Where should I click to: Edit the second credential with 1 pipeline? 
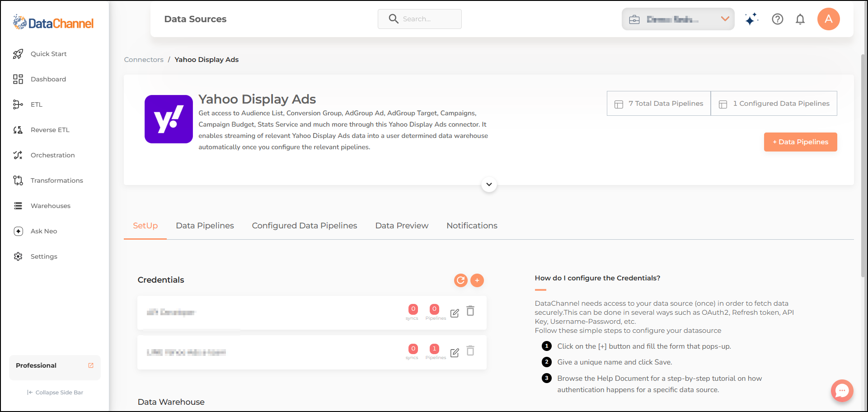(x=455, y=353)
